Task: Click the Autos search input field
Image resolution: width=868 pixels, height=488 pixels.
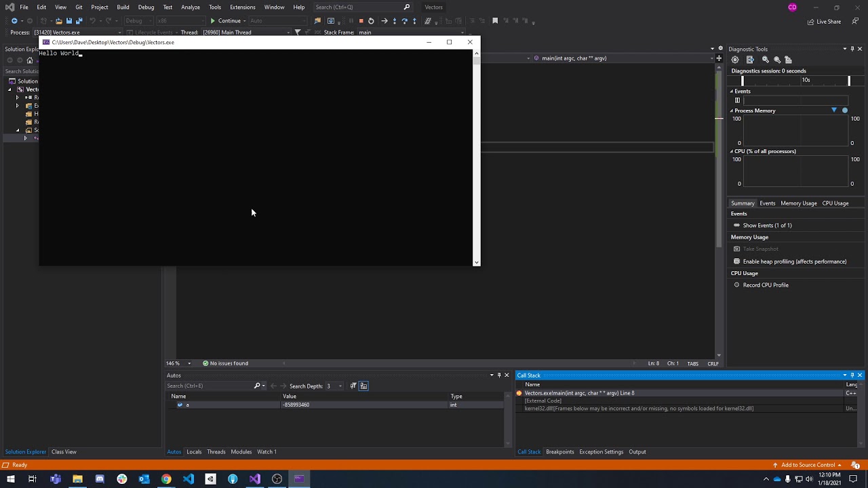Action: click(x=209, y=386)
